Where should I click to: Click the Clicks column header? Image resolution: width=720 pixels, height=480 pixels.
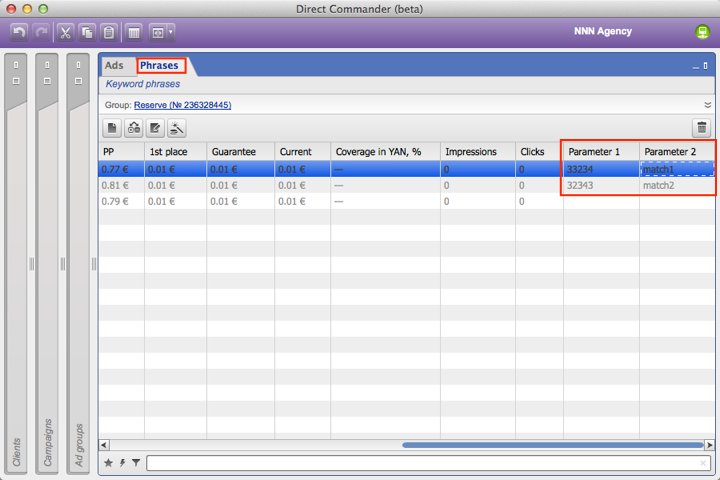click(x=539, y=152)
